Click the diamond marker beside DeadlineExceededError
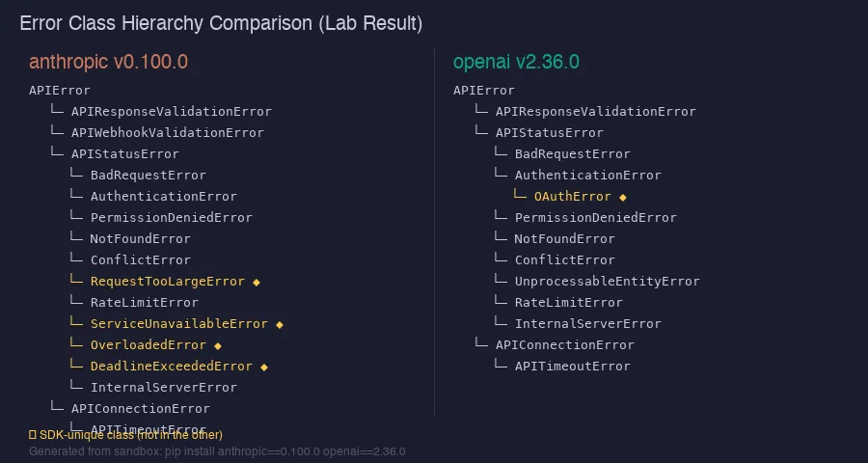Image resolution: width=868 pixels, height=463 pixels. (264, 367)
